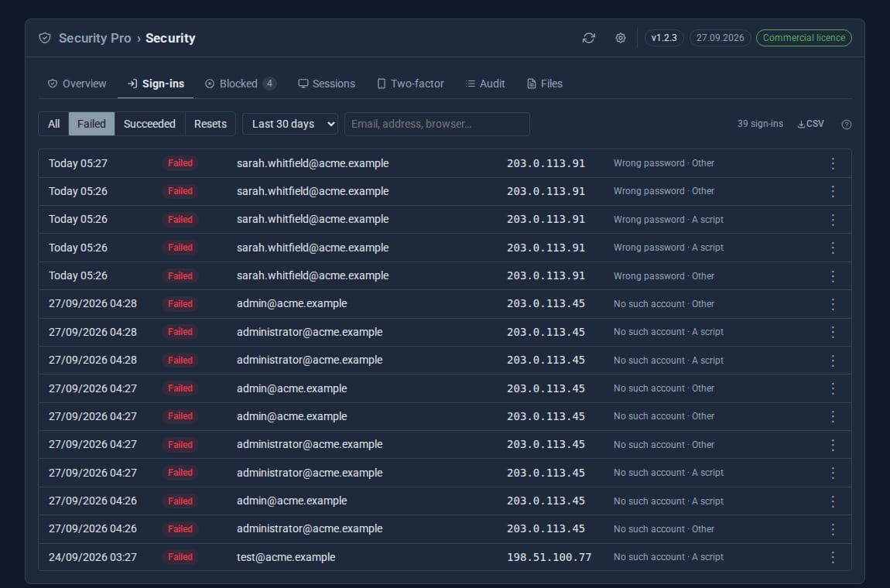890x588 pixels.
Task: Click the 39 sign-ins count
Action: [x=760, y=124]
